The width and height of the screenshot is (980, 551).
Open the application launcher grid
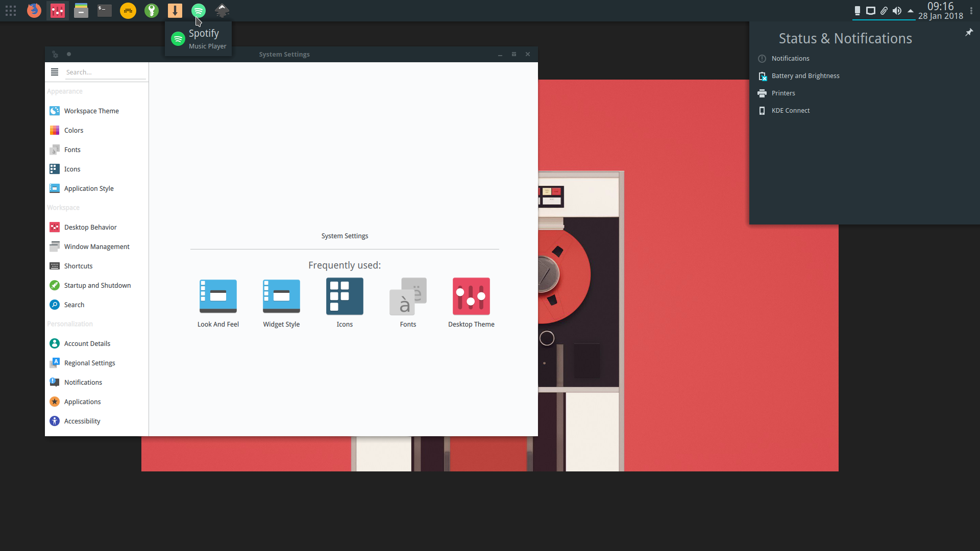(x=11, y=10)
